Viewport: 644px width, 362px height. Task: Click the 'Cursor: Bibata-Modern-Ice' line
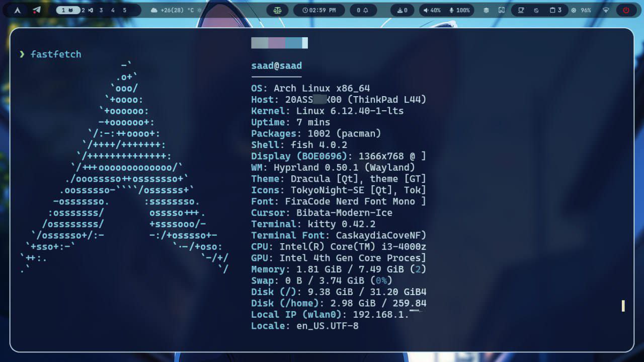[322, 212]
